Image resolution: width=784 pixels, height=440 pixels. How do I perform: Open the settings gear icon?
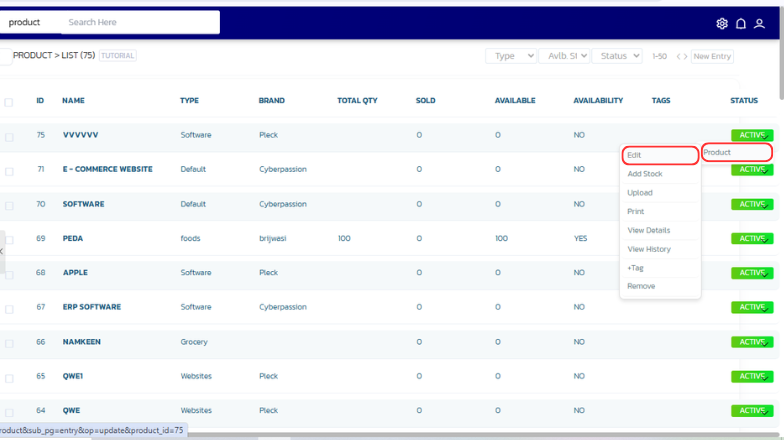722,23
